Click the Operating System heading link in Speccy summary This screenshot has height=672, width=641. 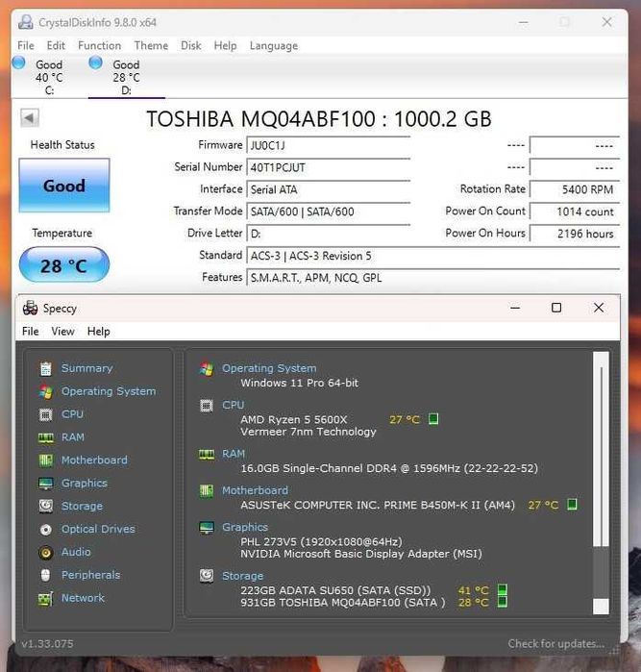tap(269, 368)
